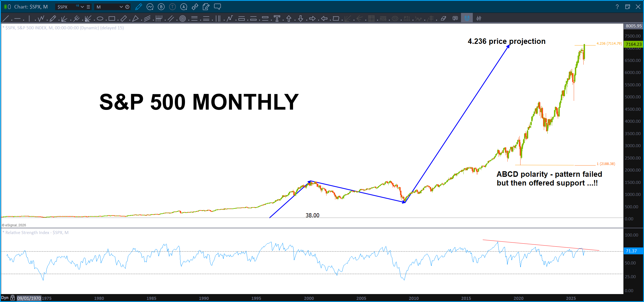Click the 09/01/1970 start date field

tap(29, 298)
